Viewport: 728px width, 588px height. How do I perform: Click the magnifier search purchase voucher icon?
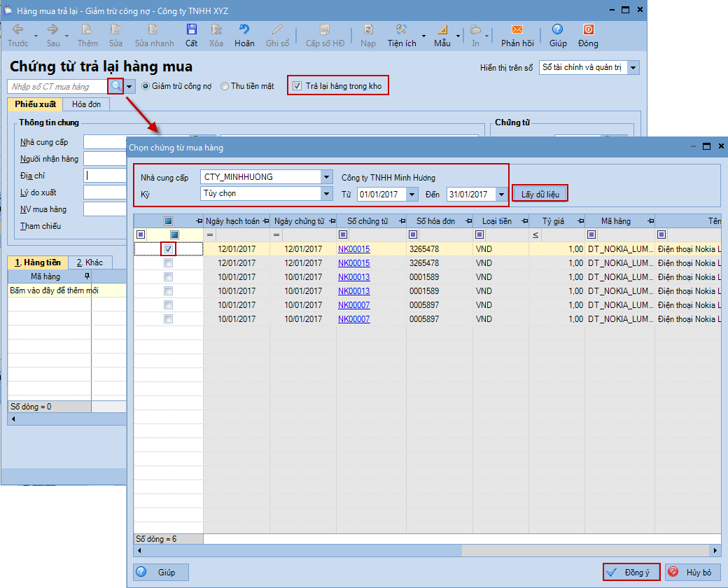pos(116,86)
